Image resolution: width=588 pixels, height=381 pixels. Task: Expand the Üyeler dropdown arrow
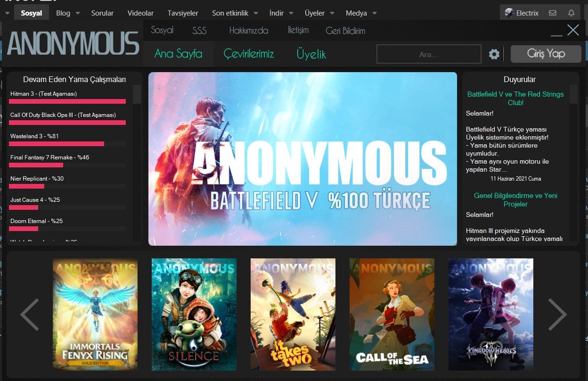point(332,13)
